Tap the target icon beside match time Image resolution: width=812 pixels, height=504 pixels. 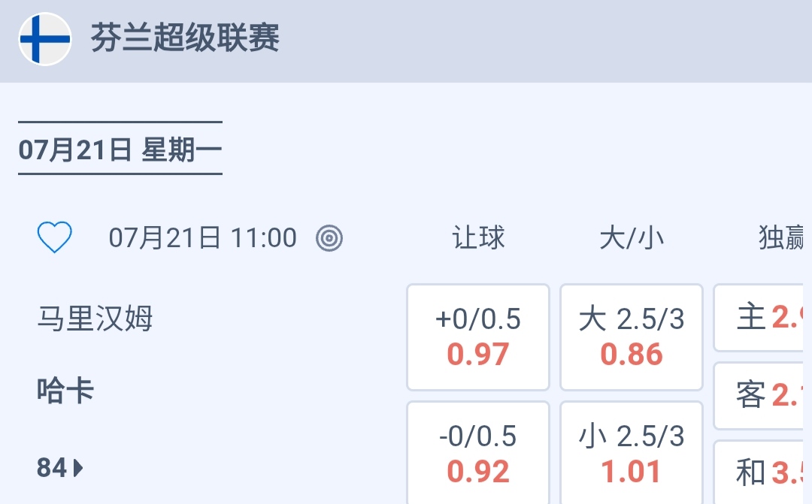329,238
